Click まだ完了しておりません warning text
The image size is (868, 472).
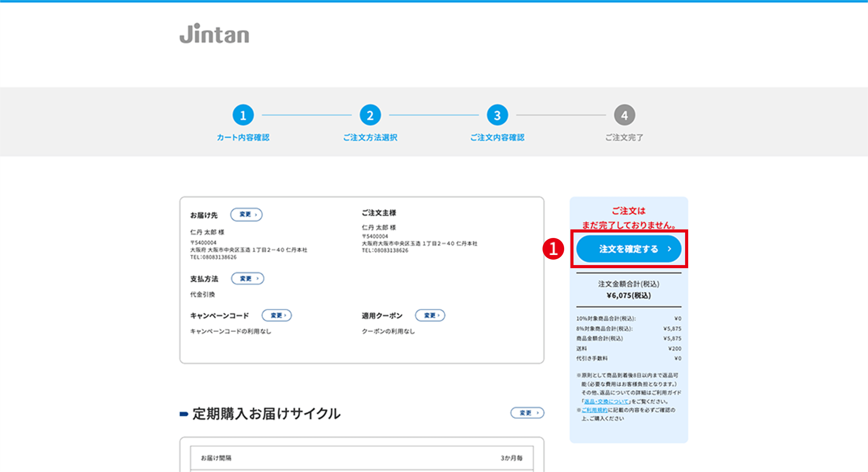pyautogui.click(x=629, y=225)
